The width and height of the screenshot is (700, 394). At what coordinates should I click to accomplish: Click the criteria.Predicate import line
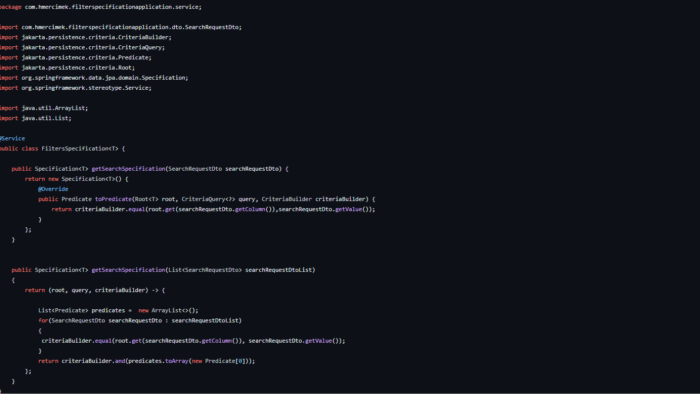tap(75, 58)
